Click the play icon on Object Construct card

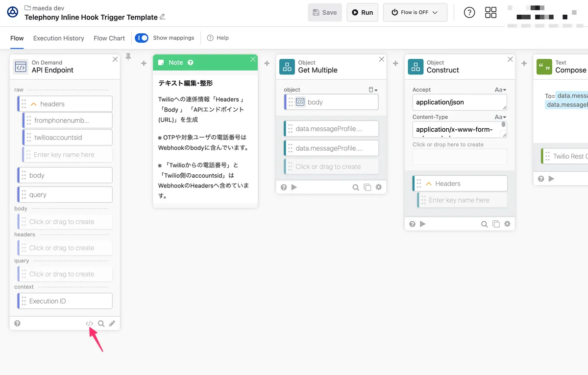coord(423,224)
